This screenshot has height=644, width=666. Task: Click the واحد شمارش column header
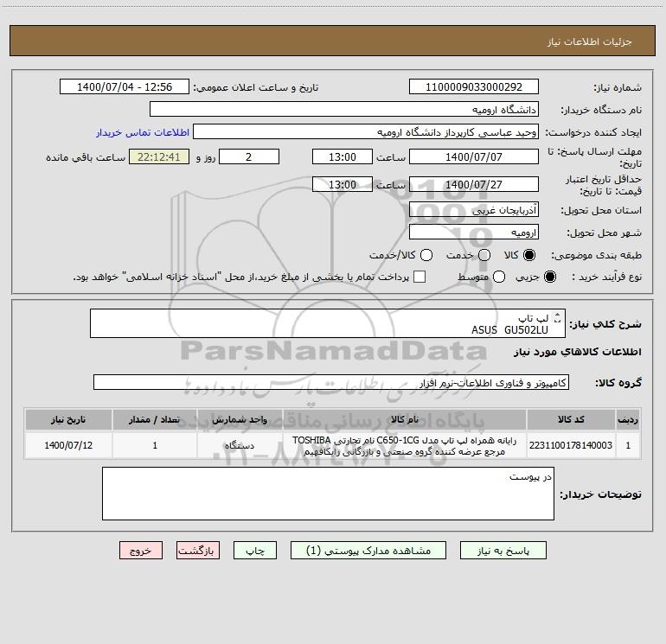click(x=240, y=419)
